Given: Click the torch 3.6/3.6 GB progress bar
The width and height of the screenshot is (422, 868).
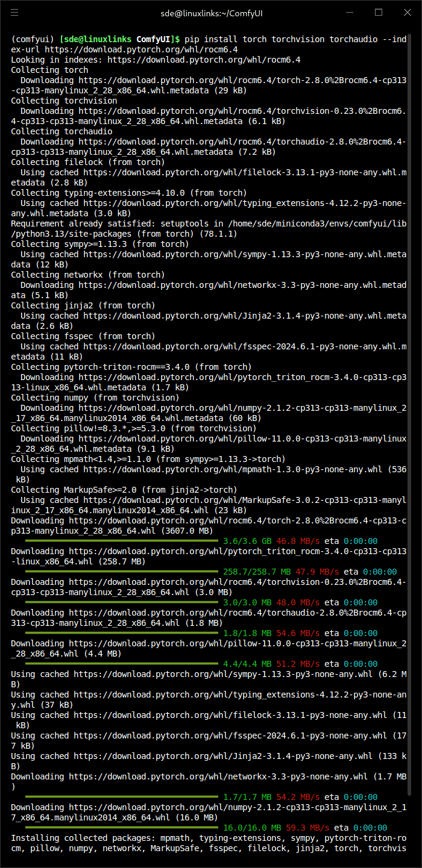Looking at the screenshot, I should (121, 541).
